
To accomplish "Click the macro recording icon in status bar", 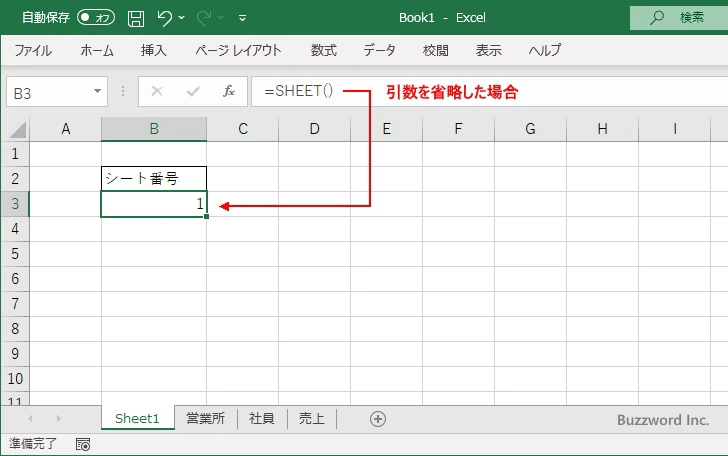I will coord(83,443).
